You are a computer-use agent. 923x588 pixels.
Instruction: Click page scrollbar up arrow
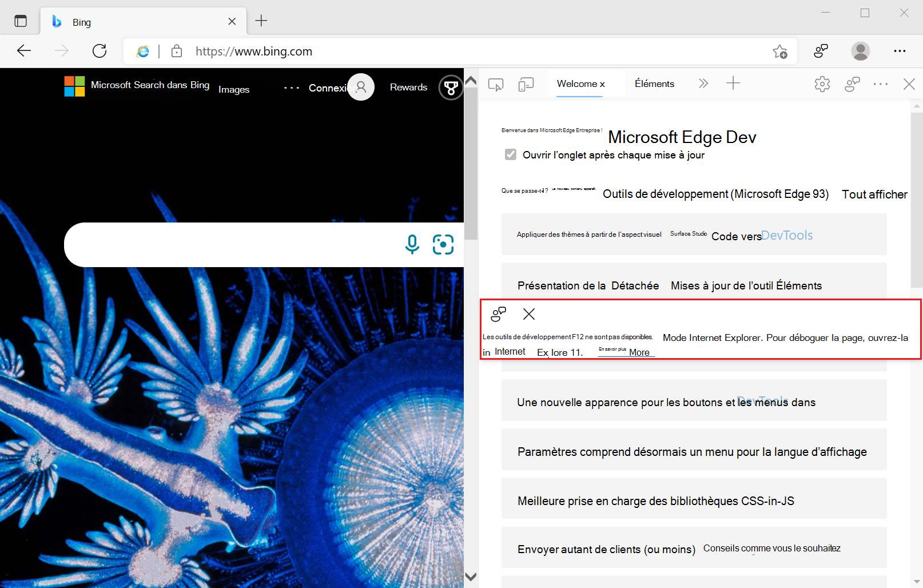(x=471, y=81)
